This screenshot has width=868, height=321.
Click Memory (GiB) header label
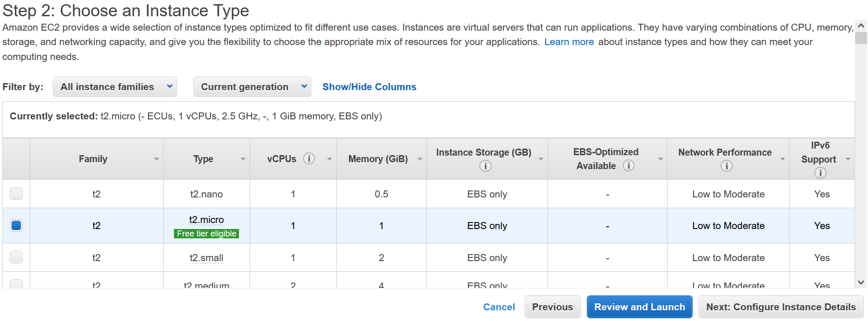[378, 159]
